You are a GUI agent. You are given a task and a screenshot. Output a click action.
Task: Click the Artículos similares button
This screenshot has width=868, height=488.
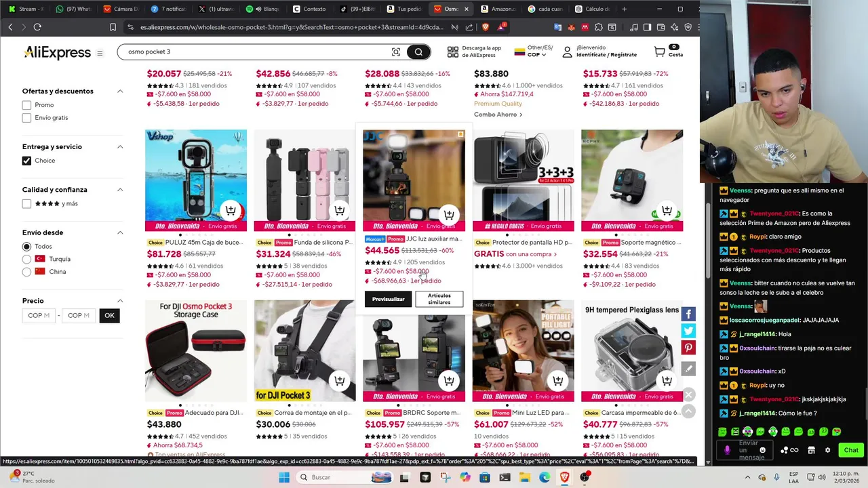(x=439, y=299)
